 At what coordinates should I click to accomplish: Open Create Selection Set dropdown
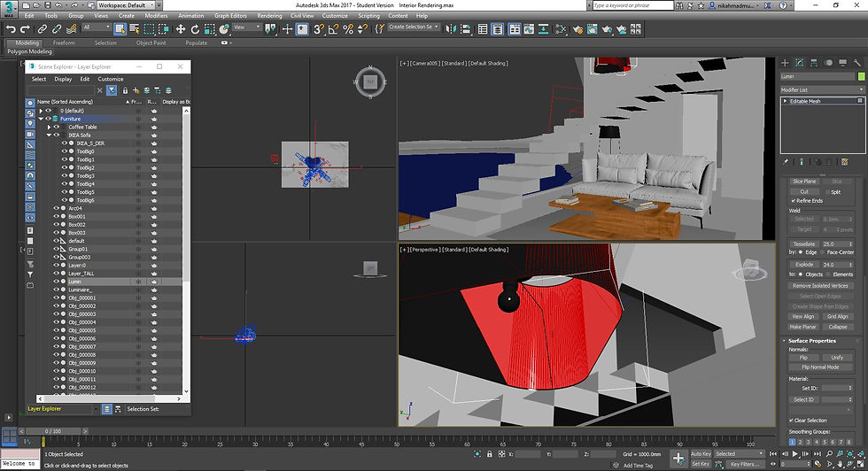pyautogui.click(x=415, y=27)
